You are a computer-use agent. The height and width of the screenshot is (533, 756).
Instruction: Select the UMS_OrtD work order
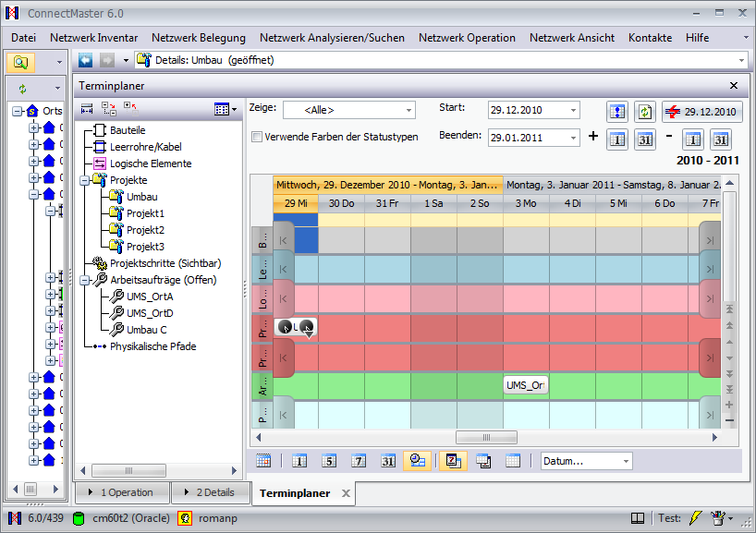pos(150,313)
